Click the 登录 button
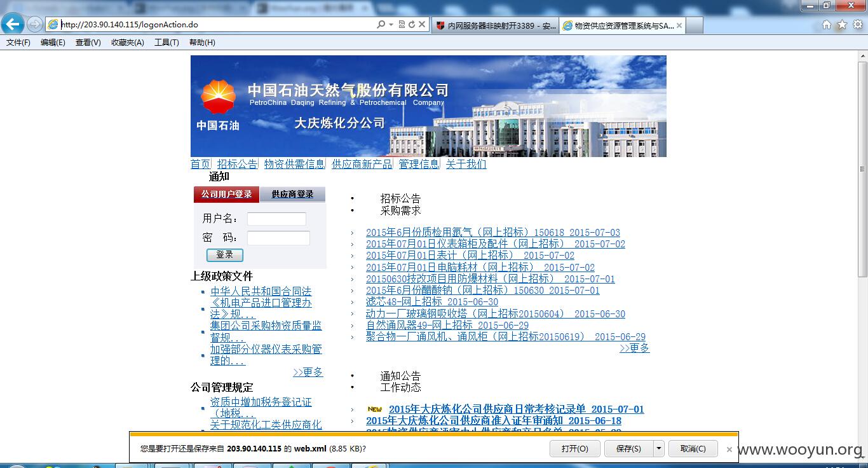868x468 pixels. pyautogui.click(x=224, y=255)
